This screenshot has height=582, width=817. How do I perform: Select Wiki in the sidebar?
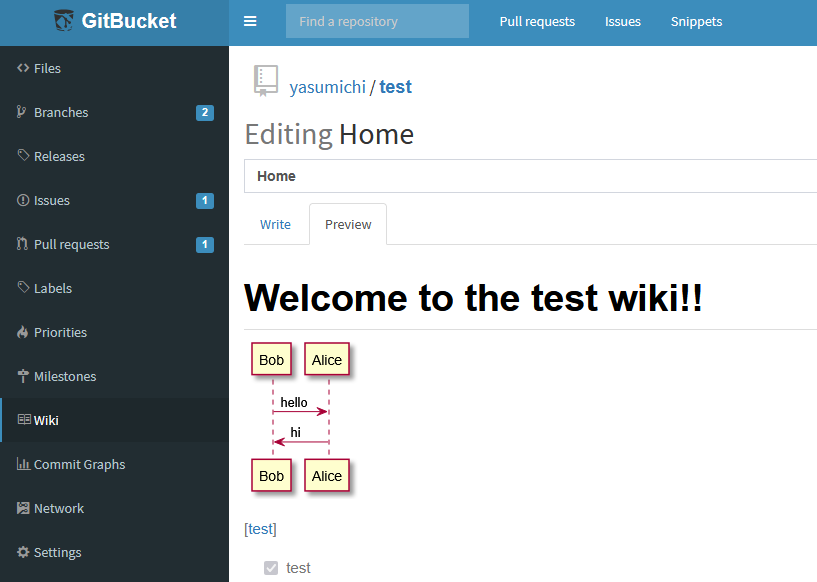[x=114, y=420]
